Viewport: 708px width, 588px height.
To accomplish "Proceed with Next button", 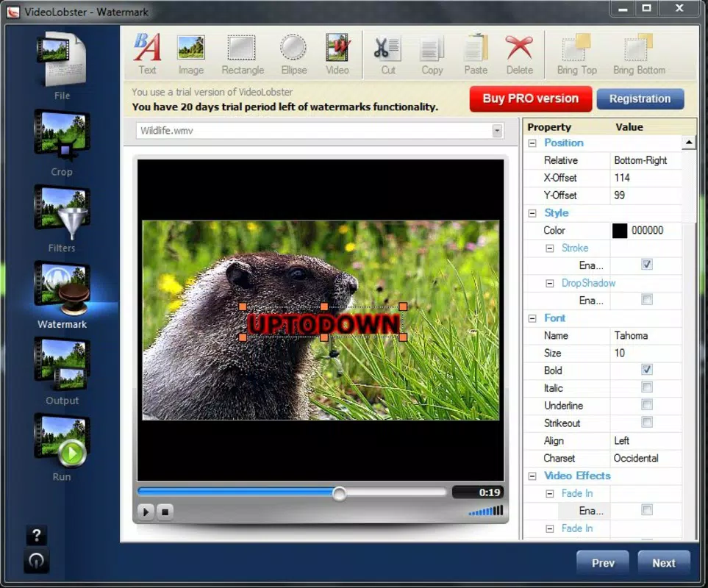I will [x=664, y=563].
